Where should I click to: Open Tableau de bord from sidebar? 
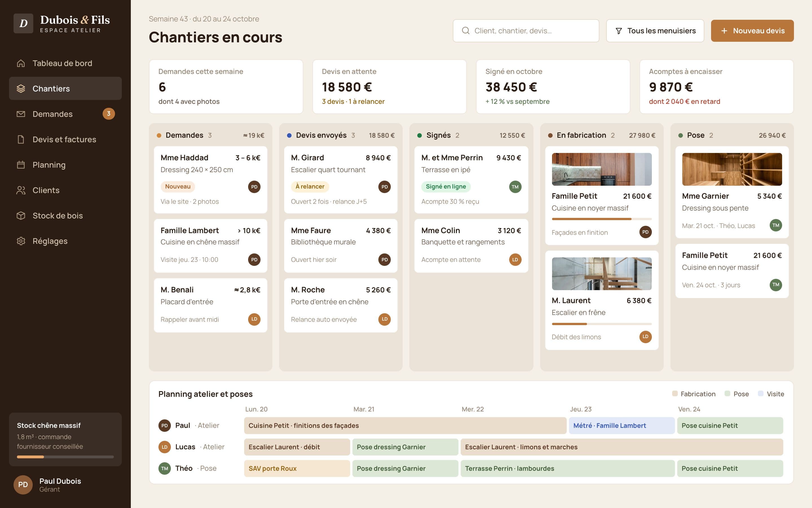(65, 63)
